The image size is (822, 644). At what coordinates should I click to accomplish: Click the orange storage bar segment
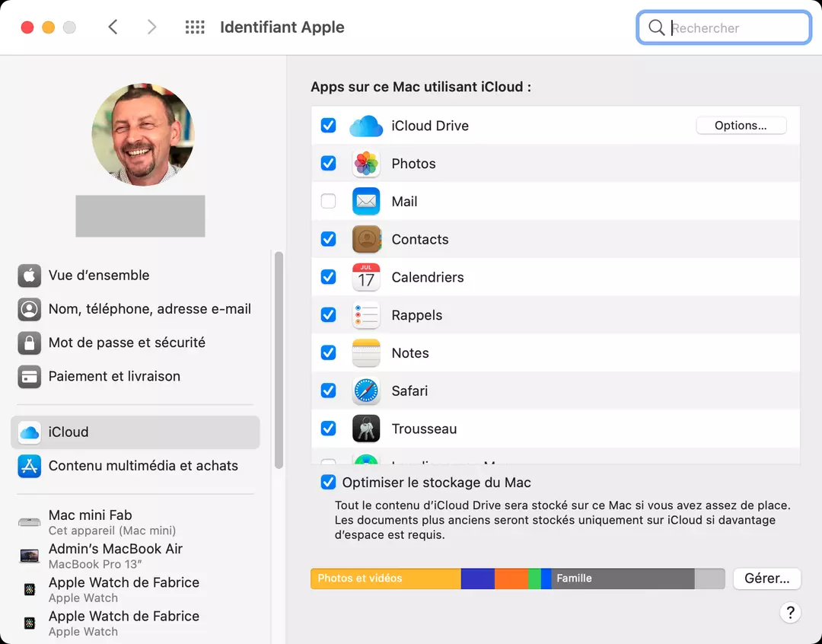pos(511,579)
